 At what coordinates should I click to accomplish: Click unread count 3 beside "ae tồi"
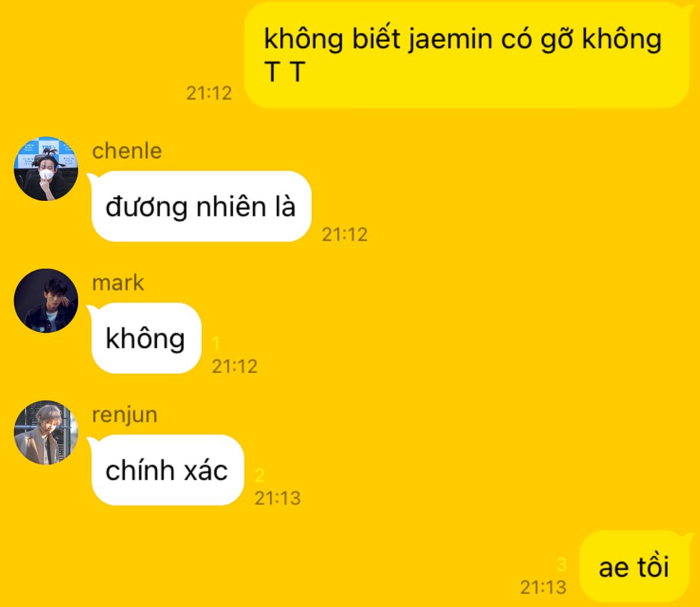(x=562, y=564)
